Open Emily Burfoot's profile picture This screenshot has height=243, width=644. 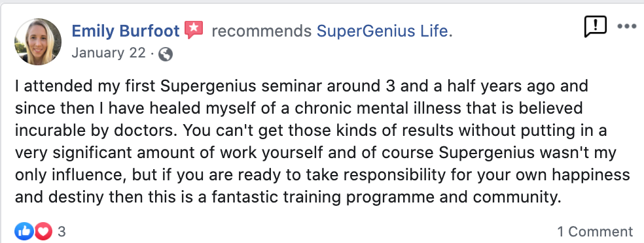pyautogui.click(x=38, y=42)
